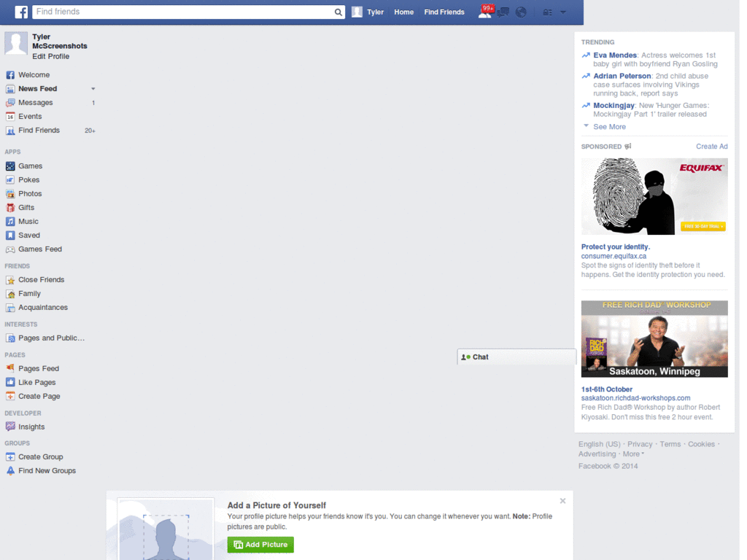Click the Welcome sidebar icon
This screenshot has width=747, height=560.
10,75
